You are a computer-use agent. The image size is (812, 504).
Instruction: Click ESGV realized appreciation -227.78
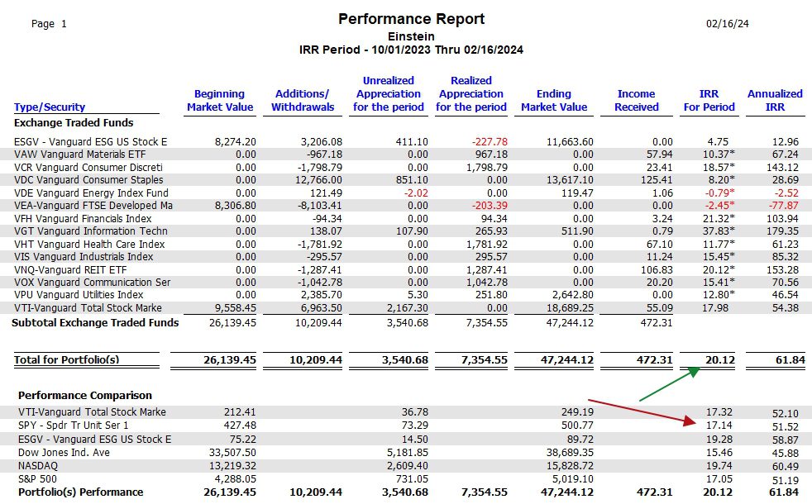[490, 142]
